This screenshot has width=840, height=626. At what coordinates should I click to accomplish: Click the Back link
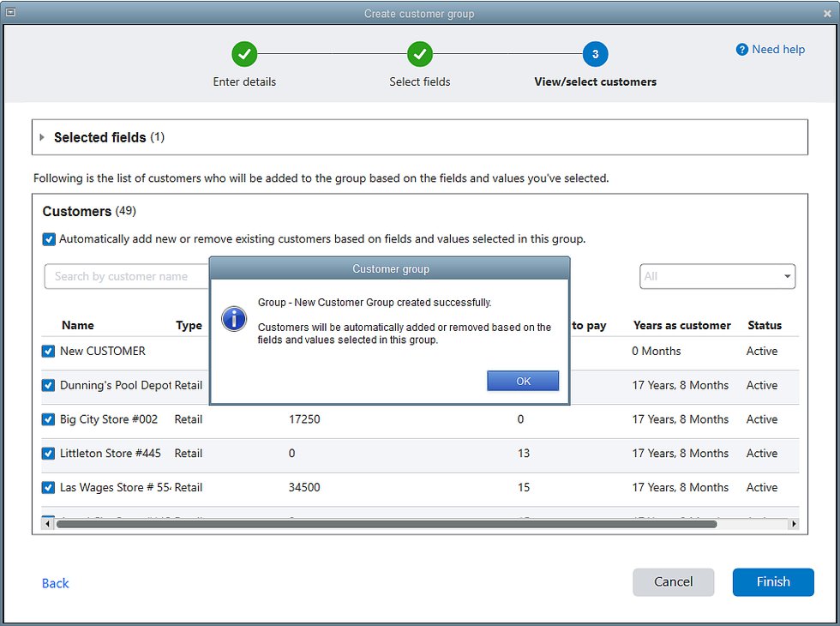55,583
